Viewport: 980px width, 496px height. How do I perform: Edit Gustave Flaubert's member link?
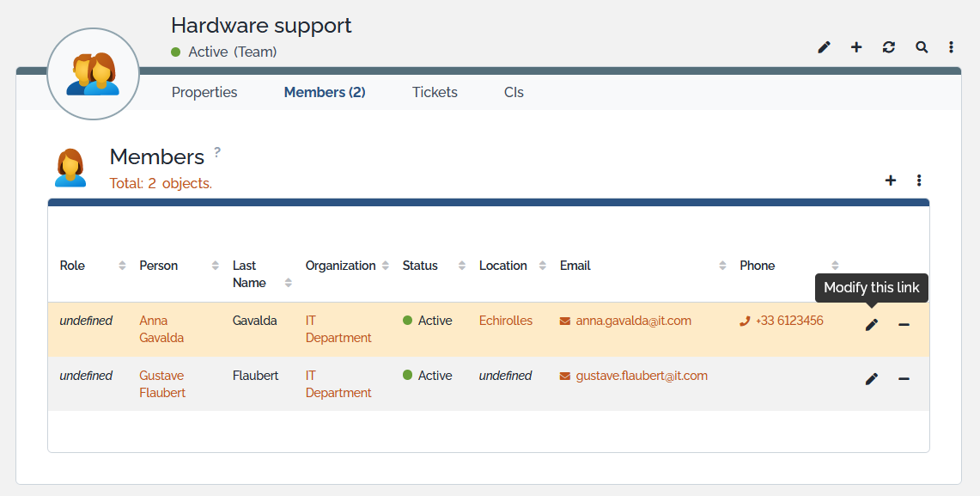[x=872, y=379]
